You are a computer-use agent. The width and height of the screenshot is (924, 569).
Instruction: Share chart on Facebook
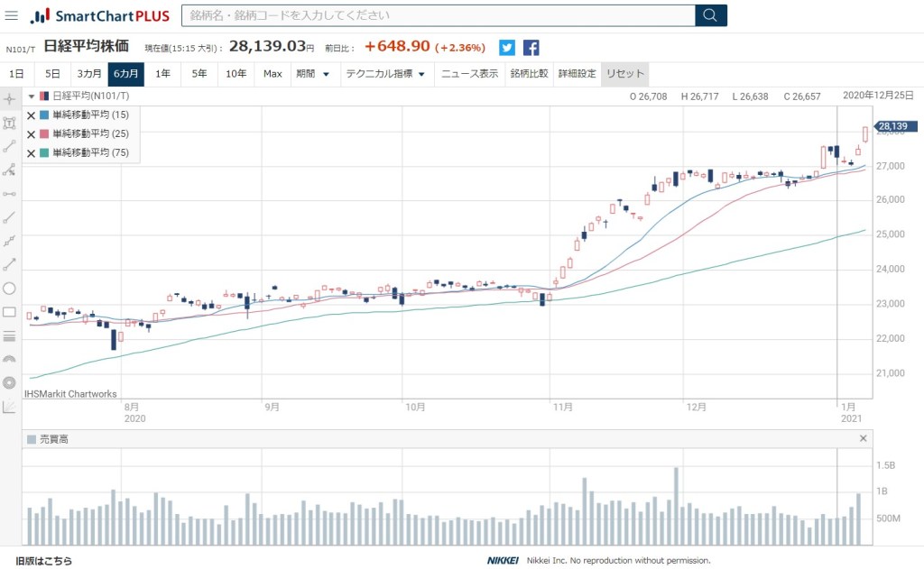click(531, 48)
